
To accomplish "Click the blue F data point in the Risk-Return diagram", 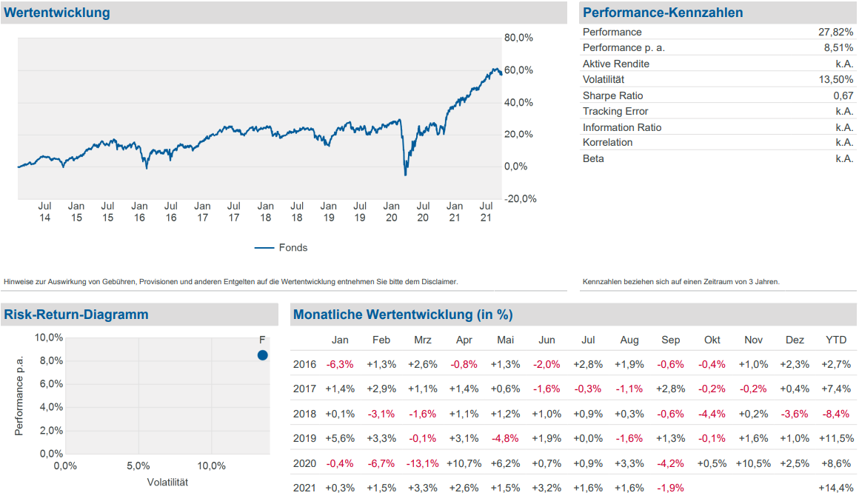I will coord(262,355).
